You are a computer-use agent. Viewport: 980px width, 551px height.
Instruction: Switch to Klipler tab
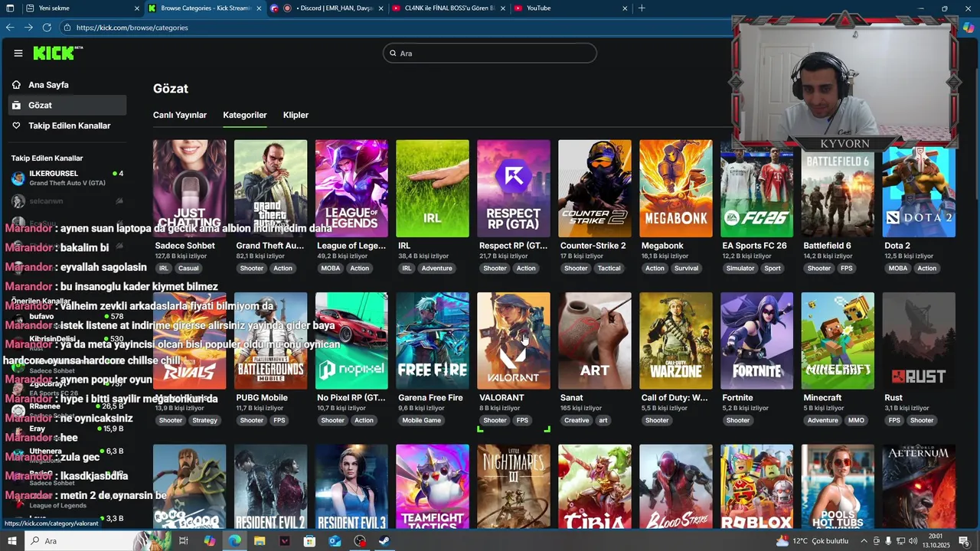coord(296,115)
